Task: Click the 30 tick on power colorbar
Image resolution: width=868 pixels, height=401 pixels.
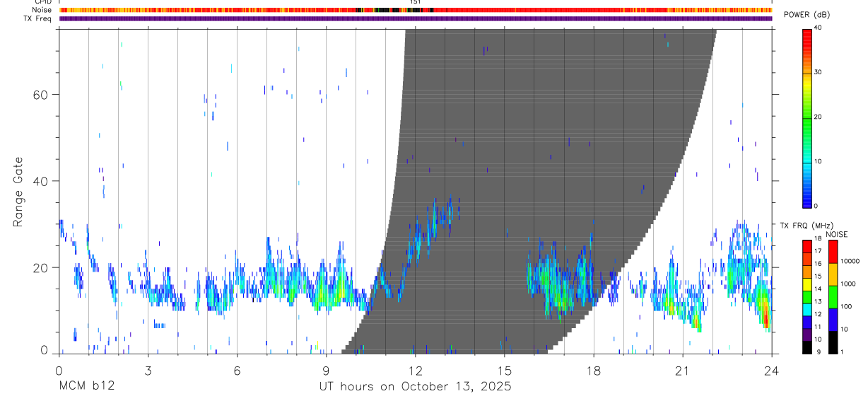Action: (x=819, y=72)
